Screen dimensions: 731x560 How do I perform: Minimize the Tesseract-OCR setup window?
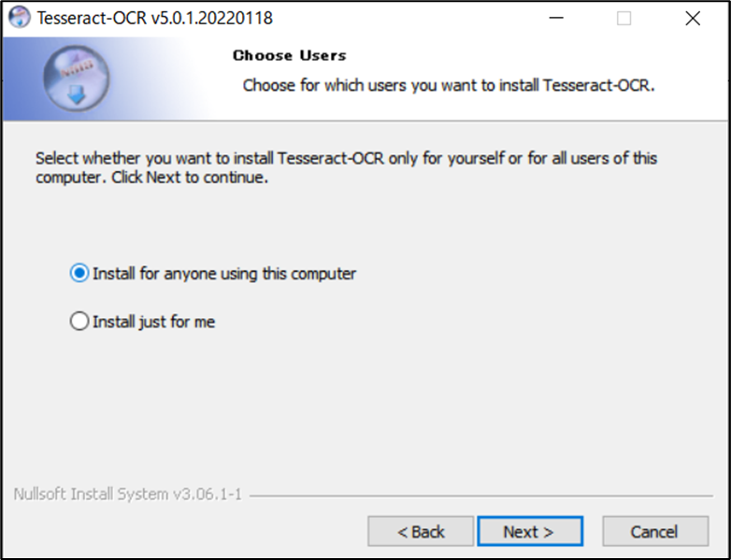[x=556, y=18]
